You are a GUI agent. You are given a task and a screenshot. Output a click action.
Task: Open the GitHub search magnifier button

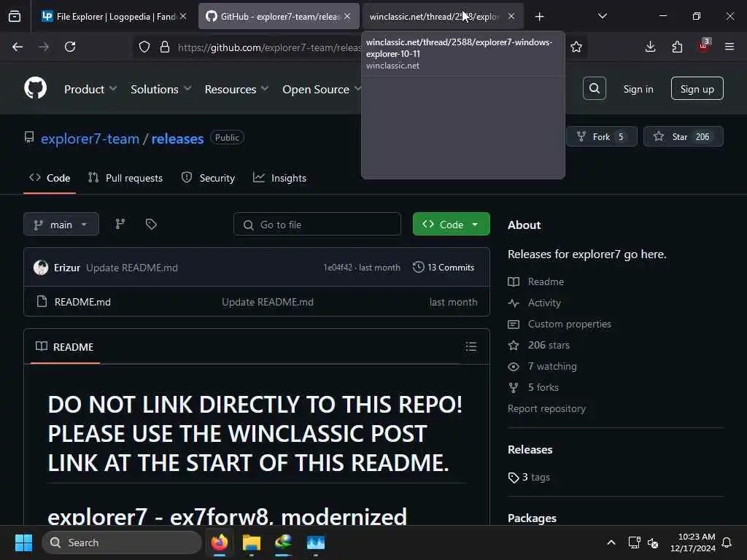click(594, 88)
